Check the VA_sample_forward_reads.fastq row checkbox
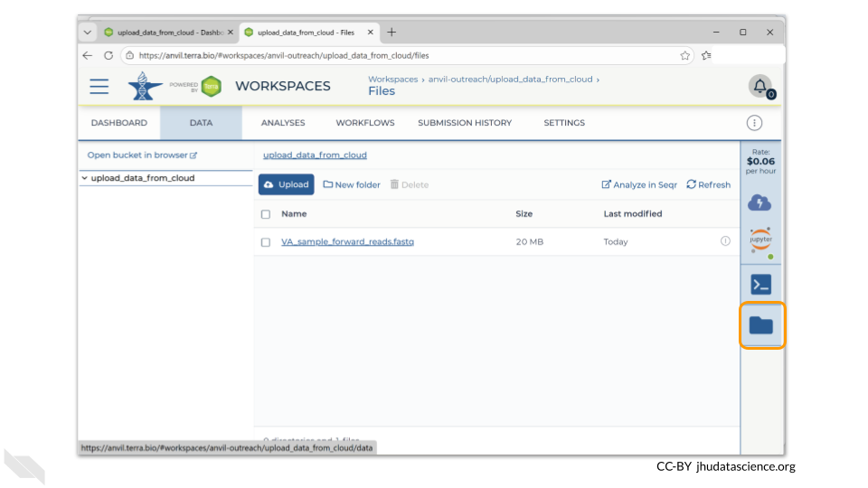The width and height of the screenshot is (868, 488). pyautogui.click(x=266, y=242)
